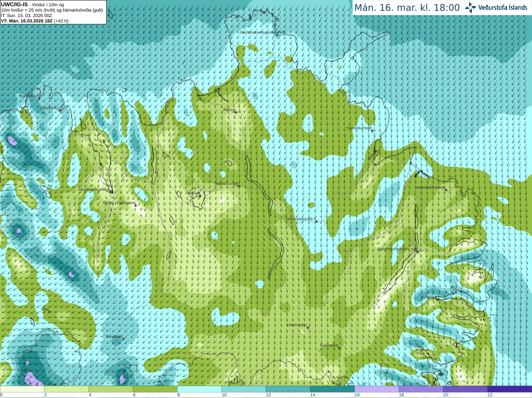Click the Veðurstofa Íslands logo emblem
The width and height of the screenshot is (532, 398).
click(470, 7)
